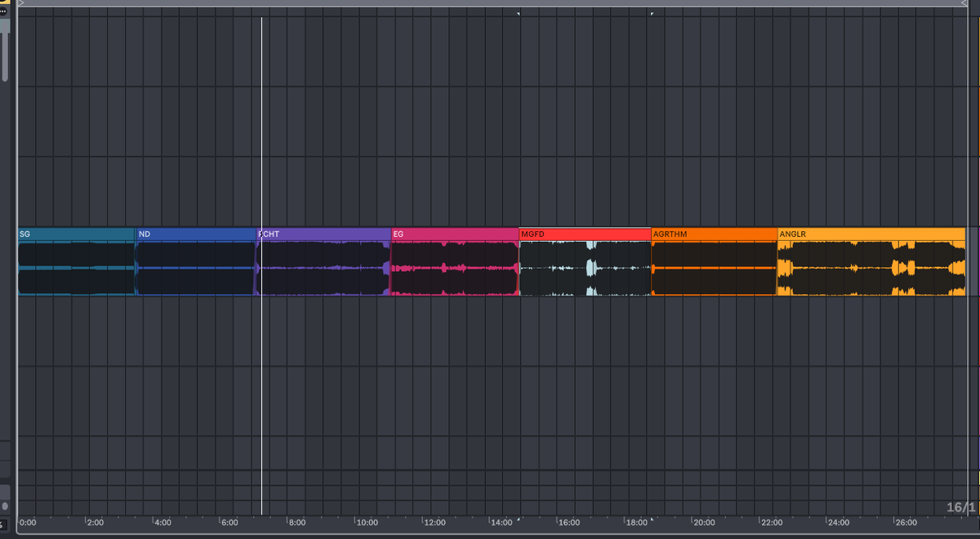
Task: Click the 12:00 time ruler label
Action: [x=434, y=523]
